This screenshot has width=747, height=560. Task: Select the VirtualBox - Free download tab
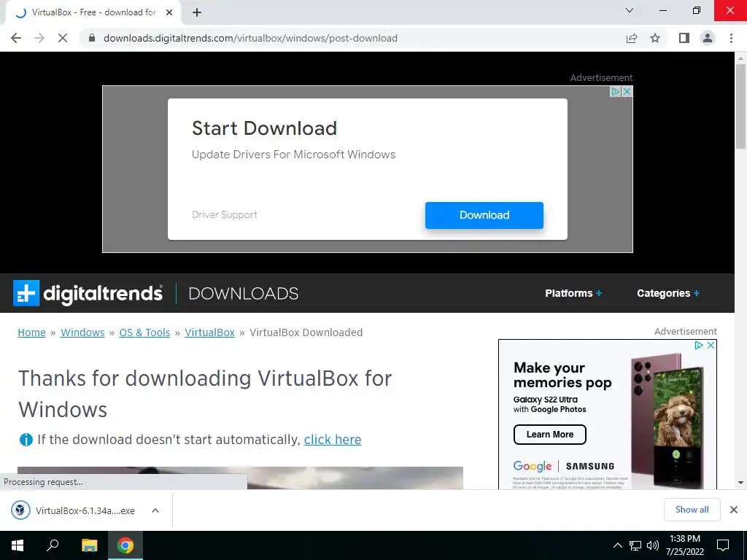(93, 12)
